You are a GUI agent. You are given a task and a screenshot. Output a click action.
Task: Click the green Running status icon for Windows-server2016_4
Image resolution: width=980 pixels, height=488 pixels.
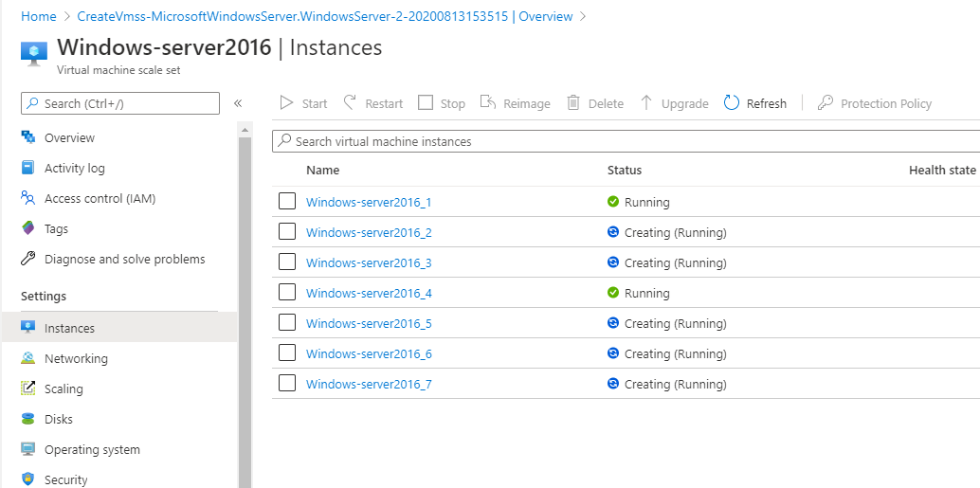pyautogui.click(x=613, y=293)
